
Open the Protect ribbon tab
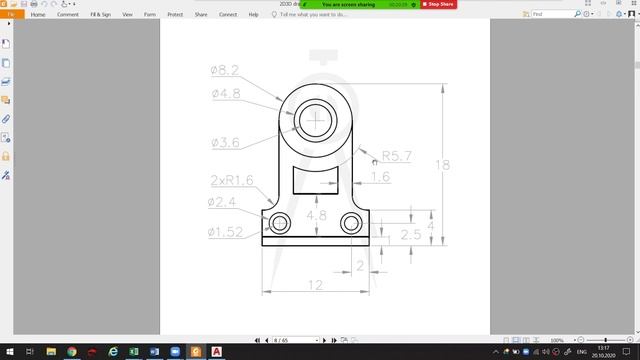175,14
